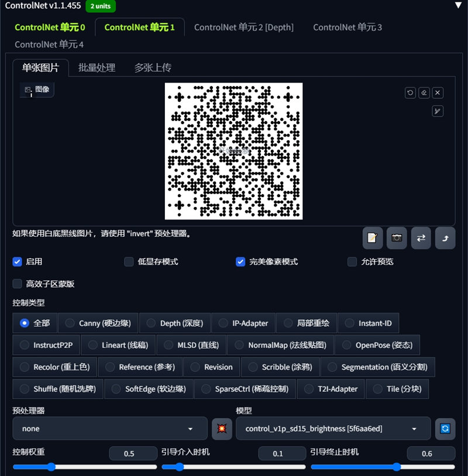Screen dimensions: 468x476
Task: Click the upward arrow send-dimensions icon
Action: click(x=445, y=238)
